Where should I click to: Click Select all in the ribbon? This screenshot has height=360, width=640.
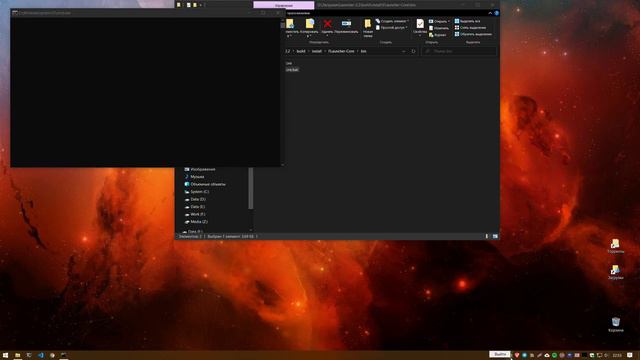(467, 21)
